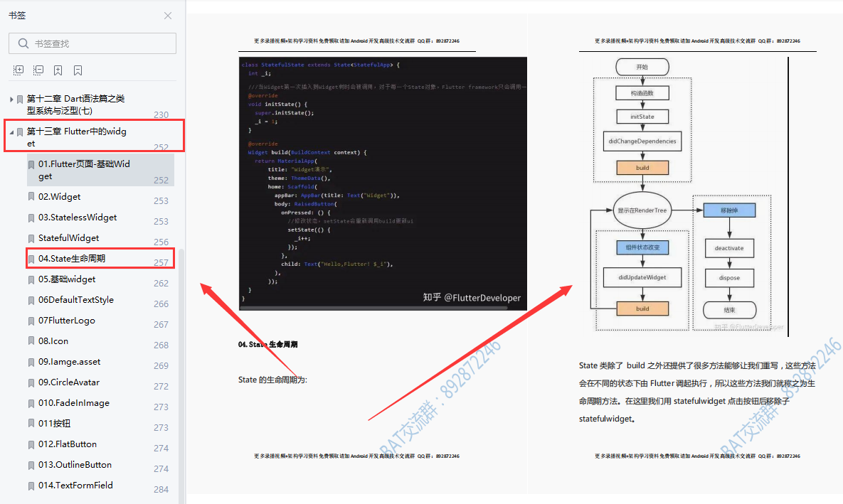The width and height of the screenshot is (843, 504).
Task: Open bookmark 04.State生命周期
Action: (72, 259)
